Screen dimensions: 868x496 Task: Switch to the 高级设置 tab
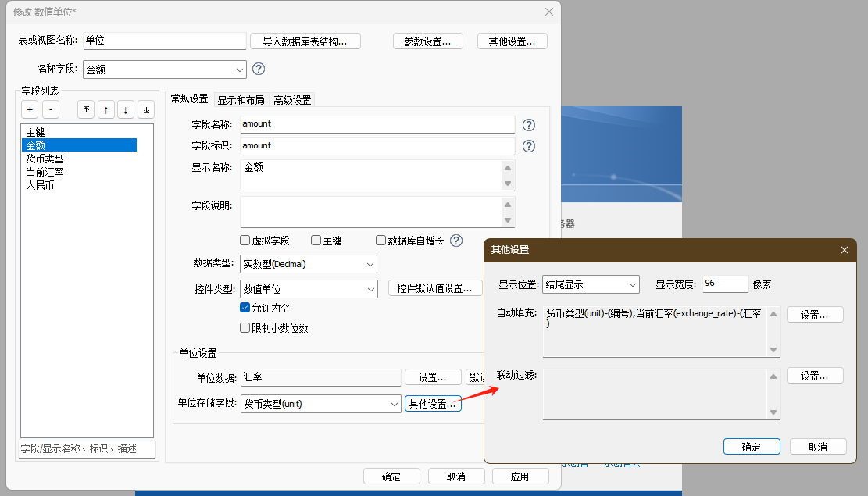pos(292,100)
